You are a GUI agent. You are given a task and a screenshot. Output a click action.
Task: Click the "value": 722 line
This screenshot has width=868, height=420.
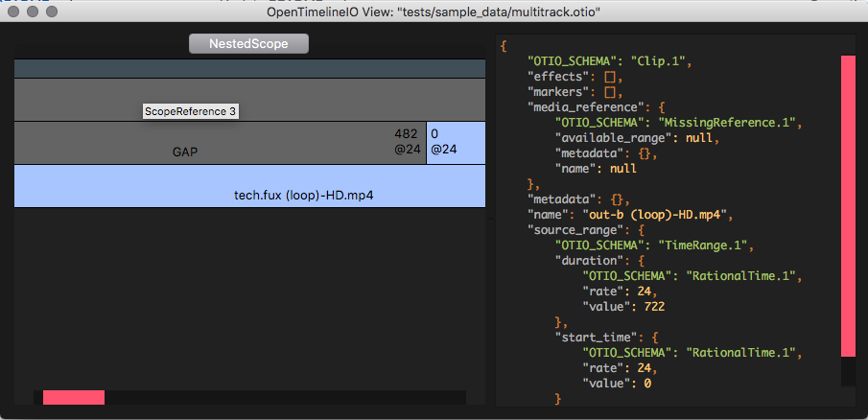coord(623,306)
